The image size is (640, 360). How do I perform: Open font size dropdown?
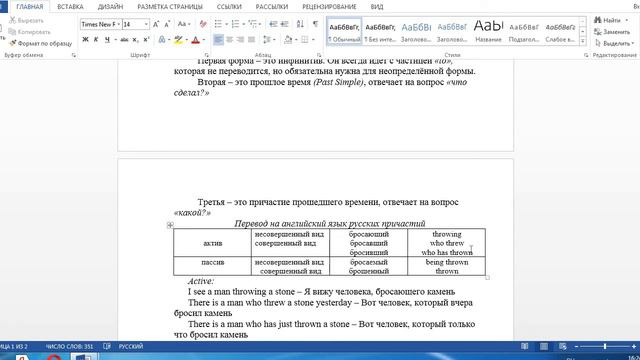[x=146, y=24]
